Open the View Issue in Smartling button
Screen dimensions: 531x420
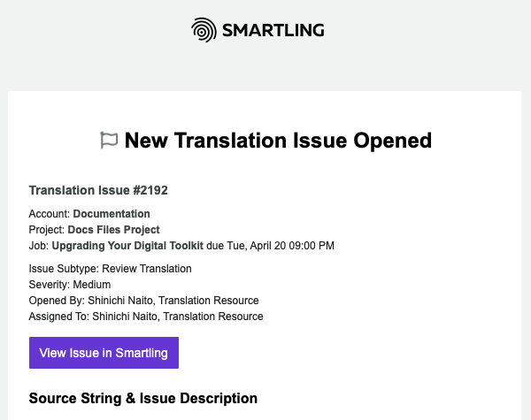tap(104, 353)
